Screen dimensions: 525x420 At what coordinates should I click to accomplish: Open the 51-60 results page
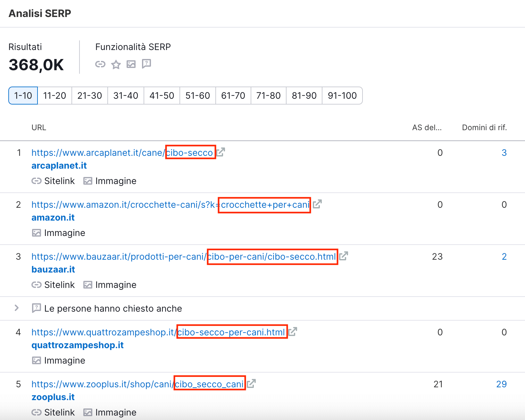[x=197, y=96]
